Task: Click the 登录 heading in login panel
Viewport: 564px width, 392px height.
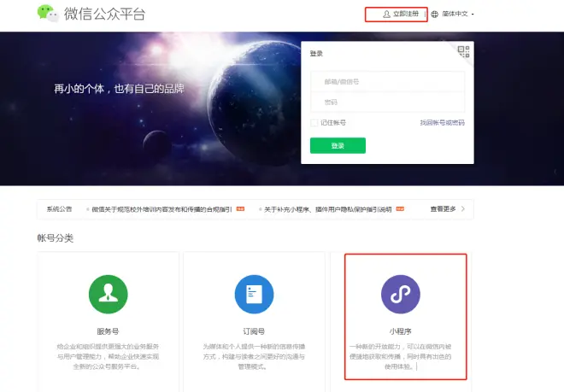Action: (x=316, y=54)
